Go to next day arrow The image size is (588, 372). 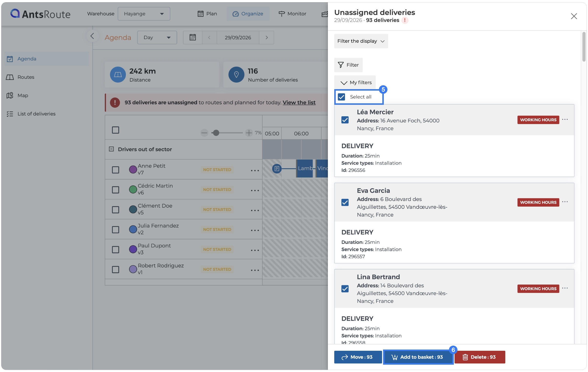tap(266, 37)
